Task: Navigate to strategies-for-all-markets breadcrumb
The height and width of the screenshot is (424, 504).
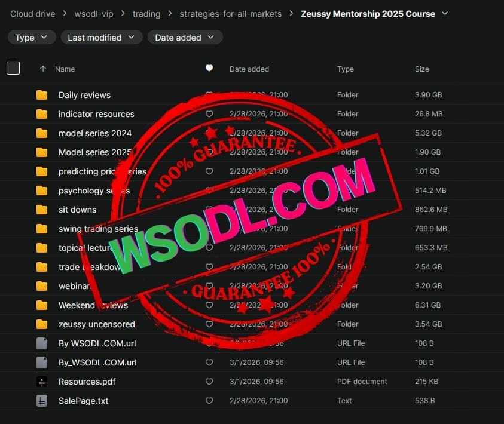Action: click(x=231, y=13)
